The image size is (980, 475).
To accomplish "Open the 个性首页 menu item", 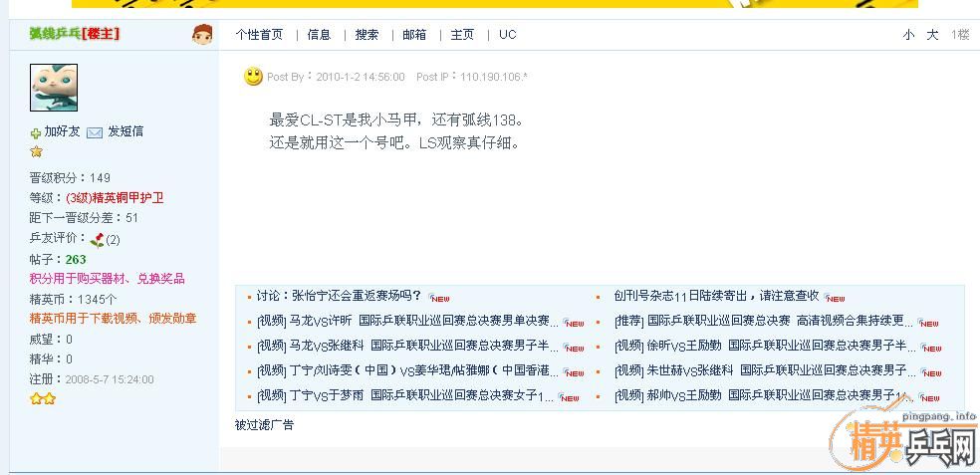I will pos(259,35).
